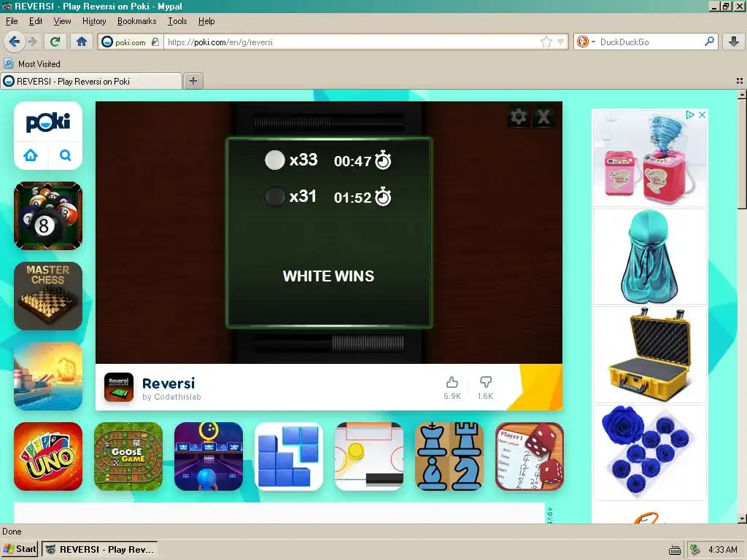747x560 pixels.
Task: Click the browser Forward arrow button
Action: coord(33,42)
